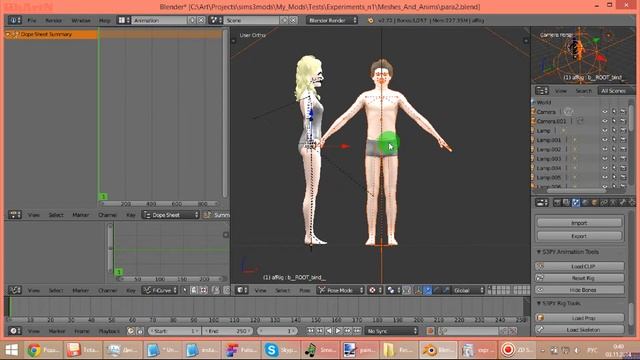Toggle automatic keyframe record button

(x=430, y=331)
